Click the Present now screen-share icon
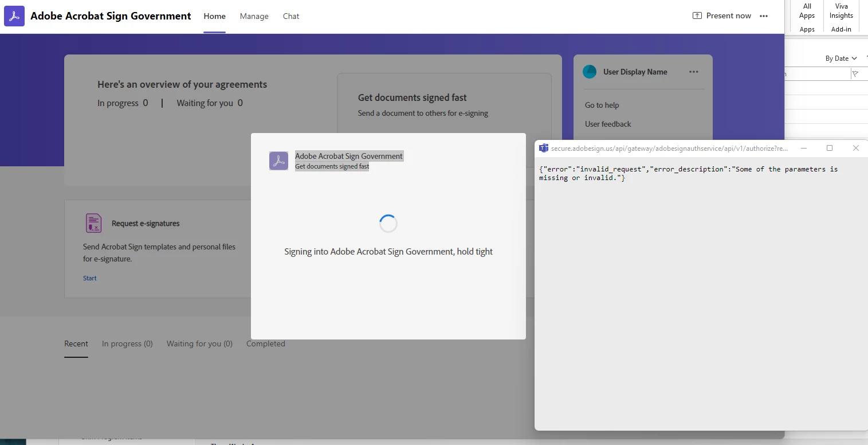The height and width of the screenshot is (445, 868). click(x=697, y=15)
